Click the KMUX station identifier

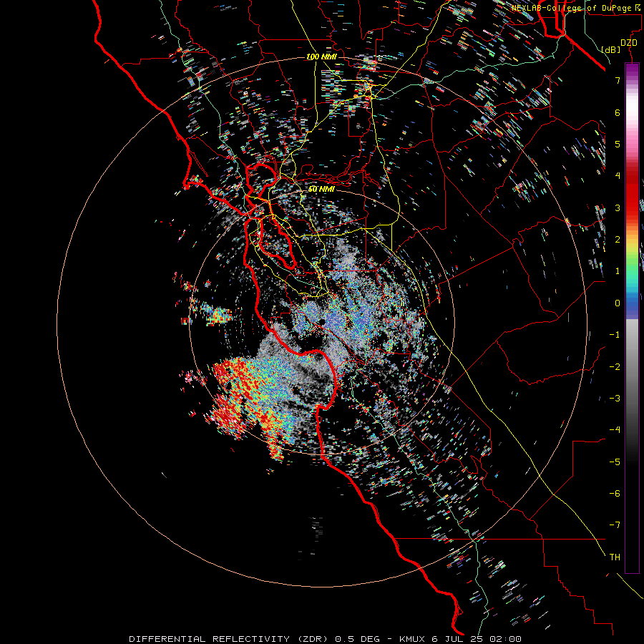pyautogui.click(x=411, y=639)
